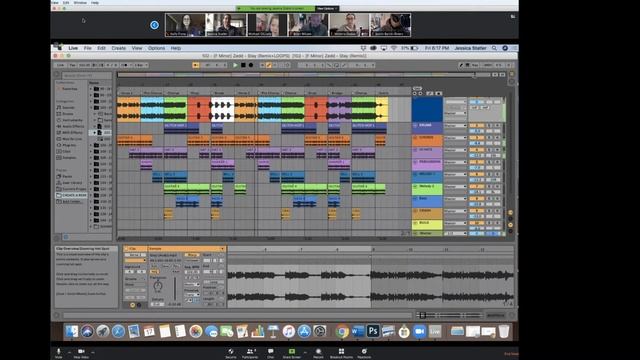Unfold the CHORDS track

(x=416, y=138)
